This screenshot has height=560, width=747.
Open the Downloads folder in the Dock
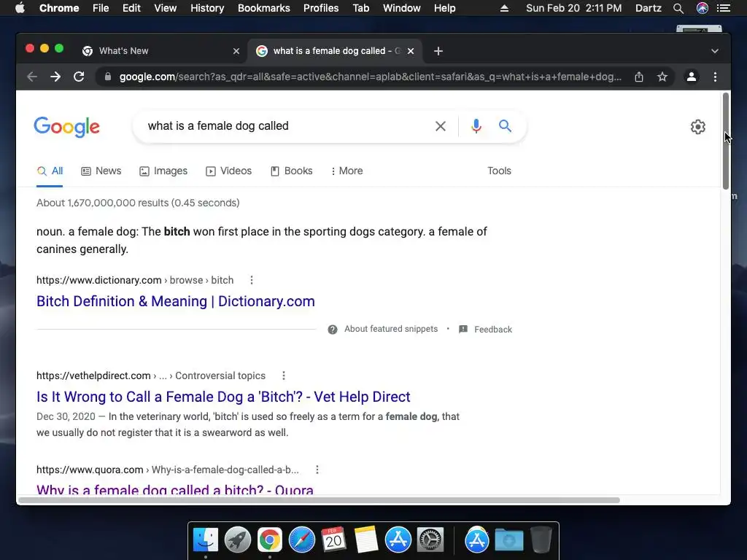click(508, 540)
